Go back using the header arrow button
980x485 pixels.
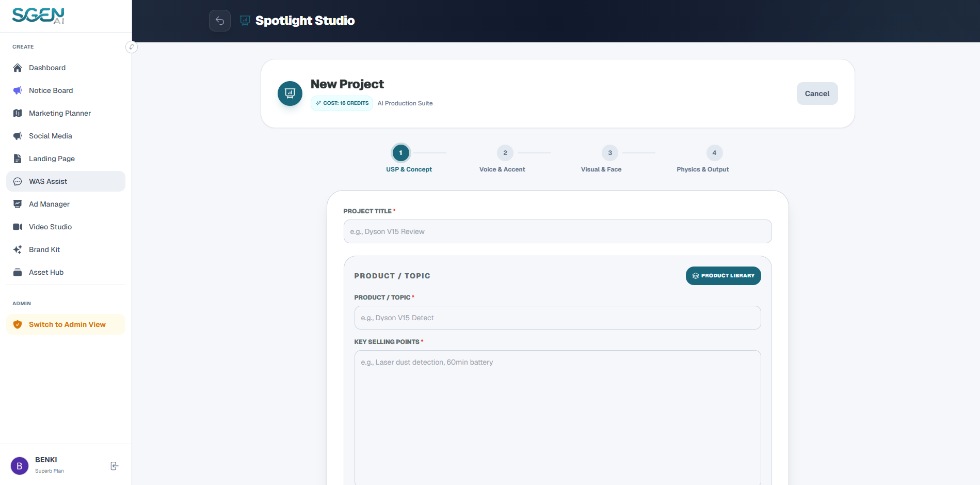pyautogui.click(x=220, y=21)
